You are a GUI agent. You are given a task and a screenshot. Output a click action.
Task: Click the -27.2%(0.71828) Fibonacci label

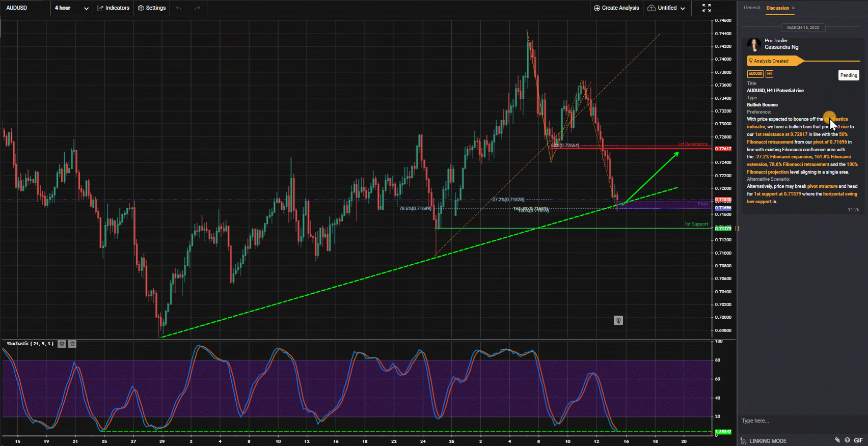(x=508, y=200)
